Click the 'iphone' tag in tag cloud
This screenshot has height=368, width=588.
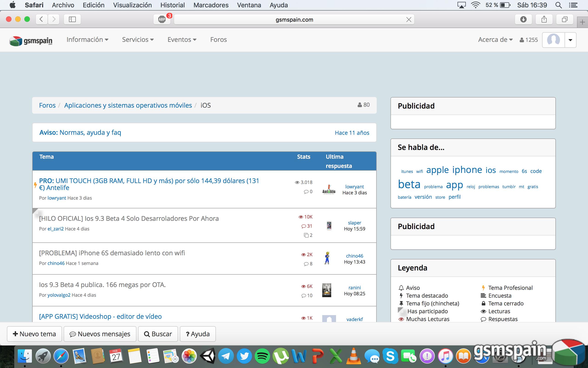coord(467,170)
